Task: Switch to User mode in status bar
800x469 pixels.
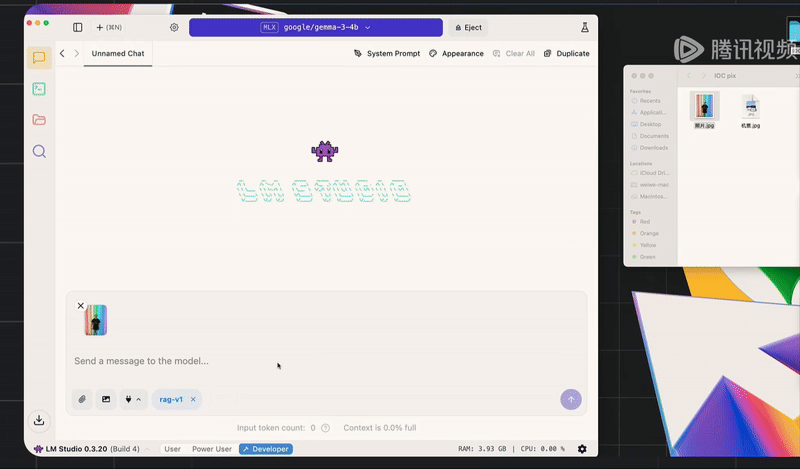Action: coord(172,449)
